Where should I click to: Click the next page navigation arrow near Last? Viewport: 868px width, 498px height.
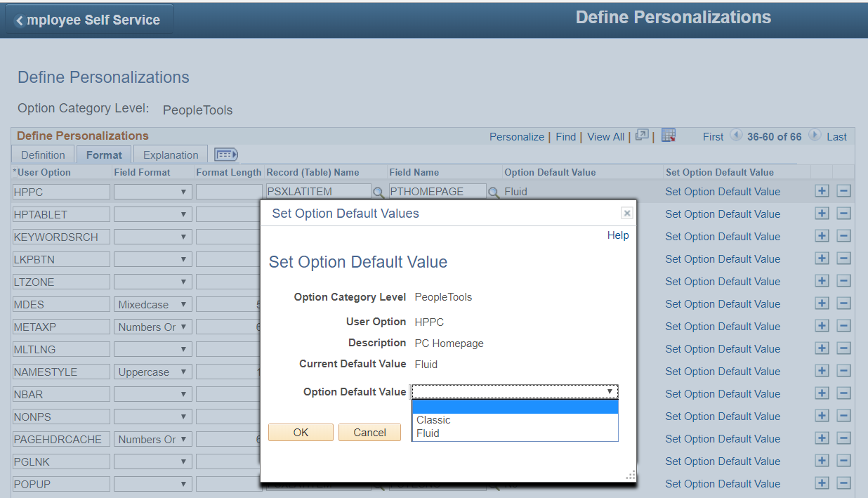815,136
